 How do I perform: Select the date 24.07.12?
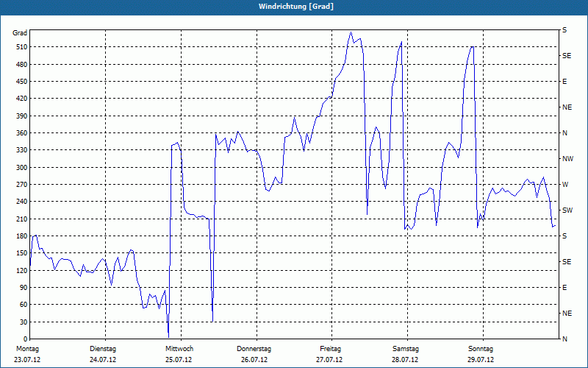click(x=103, y=360)
